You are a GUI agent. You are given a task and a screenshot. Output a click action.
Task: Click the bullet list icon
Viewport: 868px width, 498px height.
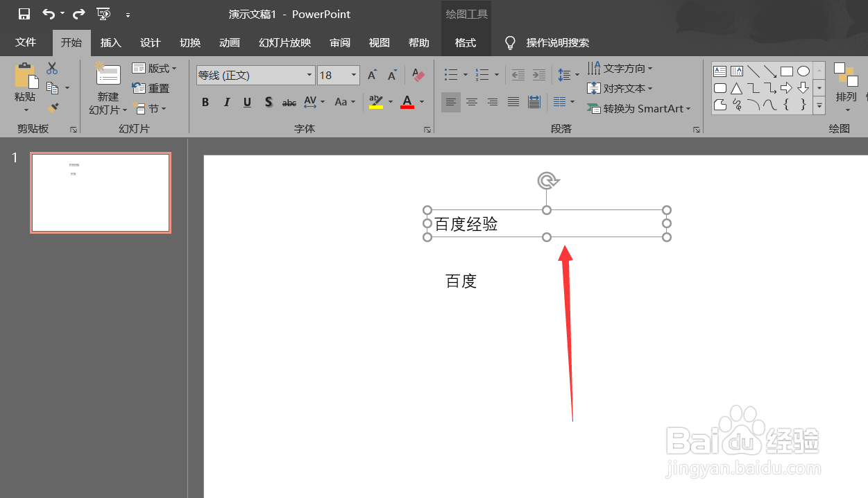tap(451, 74)
